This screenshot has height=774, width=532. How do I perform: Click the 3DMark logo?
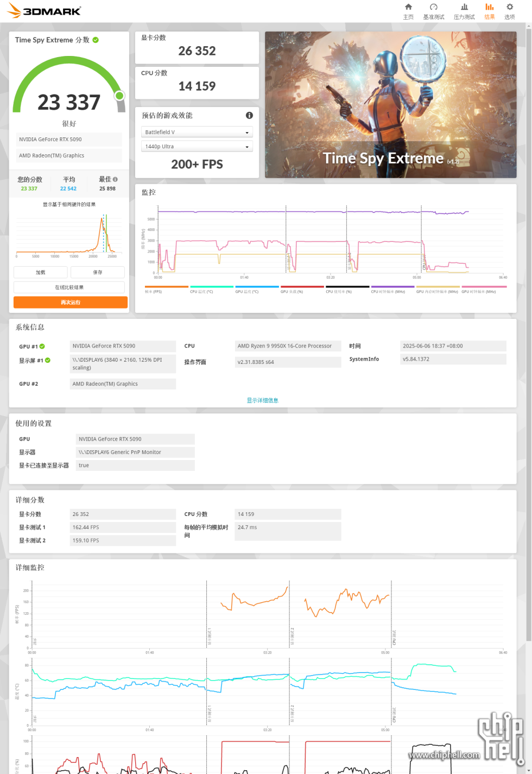click(45, 10)
